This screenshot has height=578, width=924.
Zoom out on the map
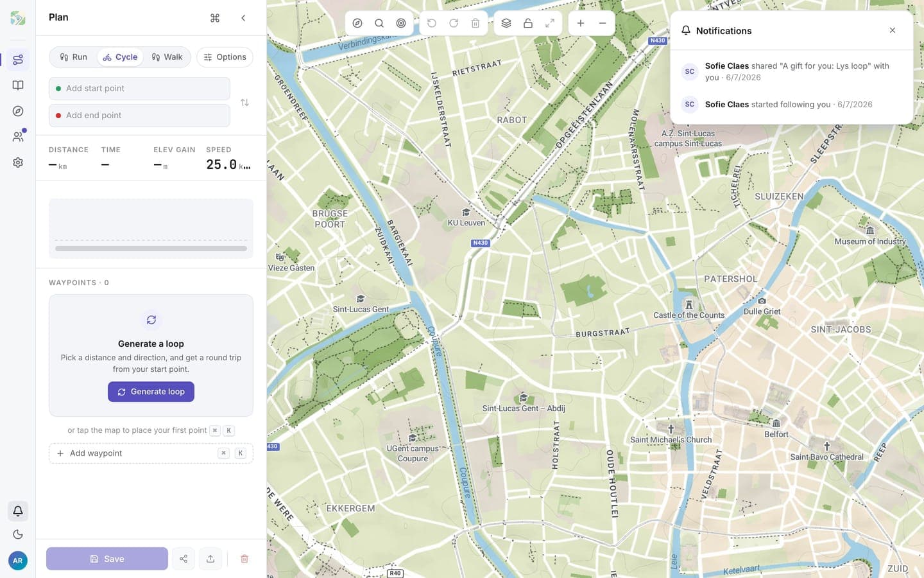[x=603, y=23]
